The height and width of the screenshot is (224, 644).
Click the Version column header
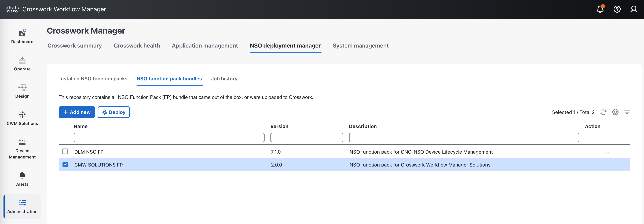(x=279, y=126)
